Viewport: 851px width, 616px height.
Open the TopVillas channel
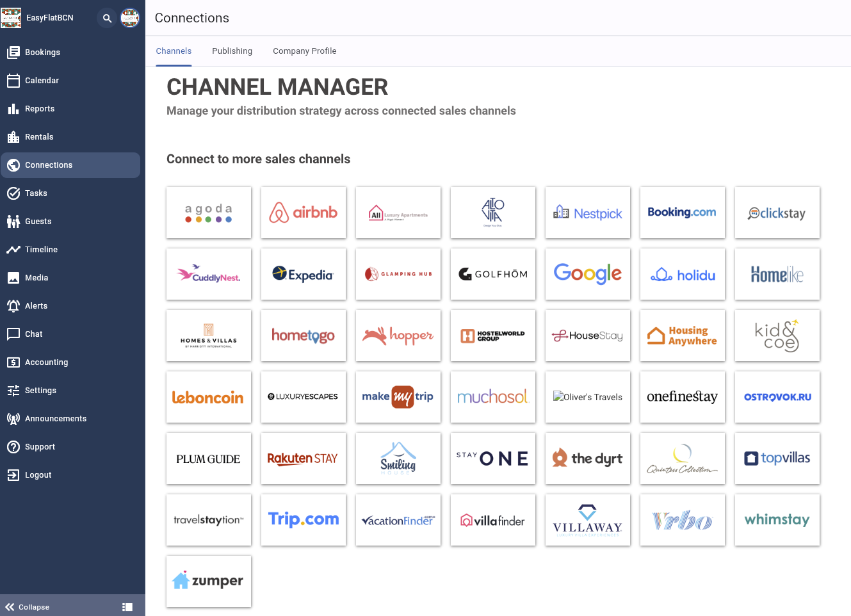(x=777, y=458)
